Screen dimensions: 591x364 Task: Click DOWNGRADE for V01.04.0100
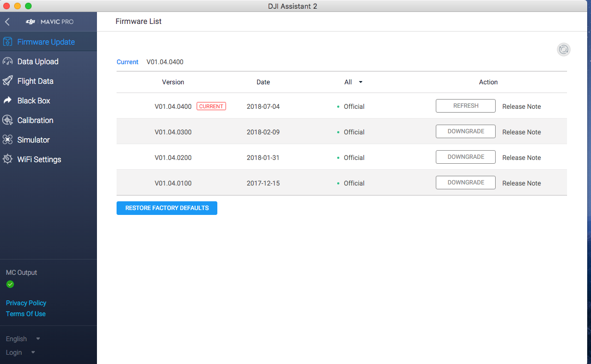pos(466,183)
